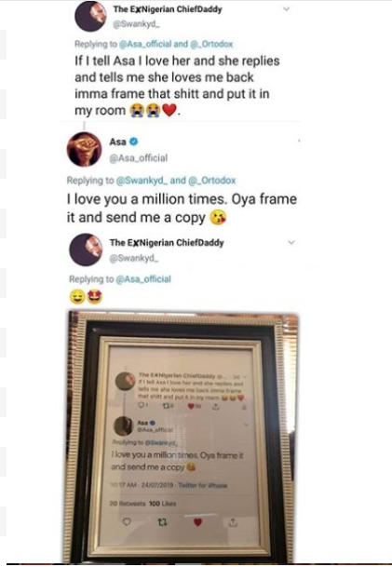Click The ExNigerian ChiefDaddy name at top
This screenshot has height=567, width=392.
(168, 9)
